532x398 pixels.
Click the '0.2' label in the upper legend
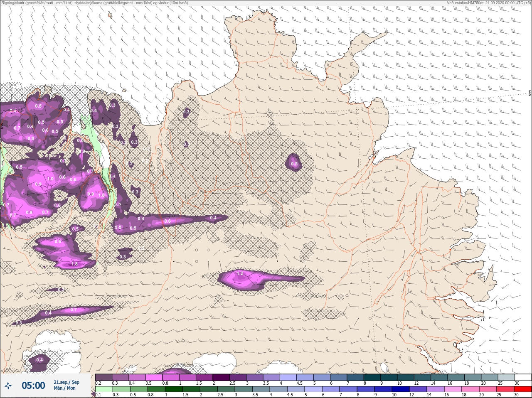[x=99, y=383]
